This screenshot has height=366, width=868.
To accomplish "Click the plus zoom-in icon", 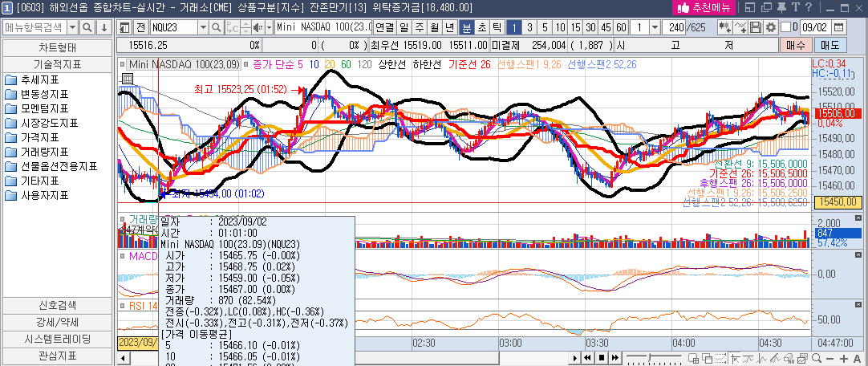I will (844, 358).
